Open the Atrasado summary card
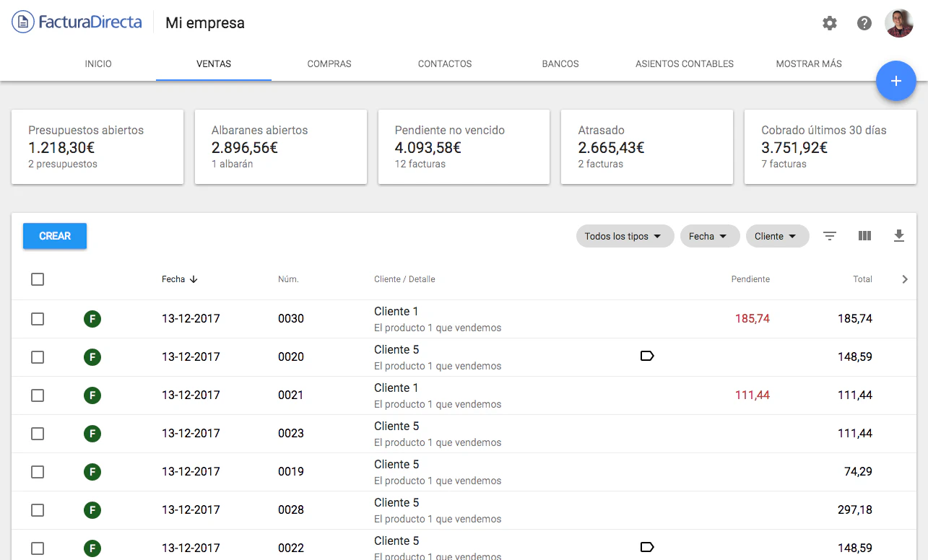 pos(646,146)
